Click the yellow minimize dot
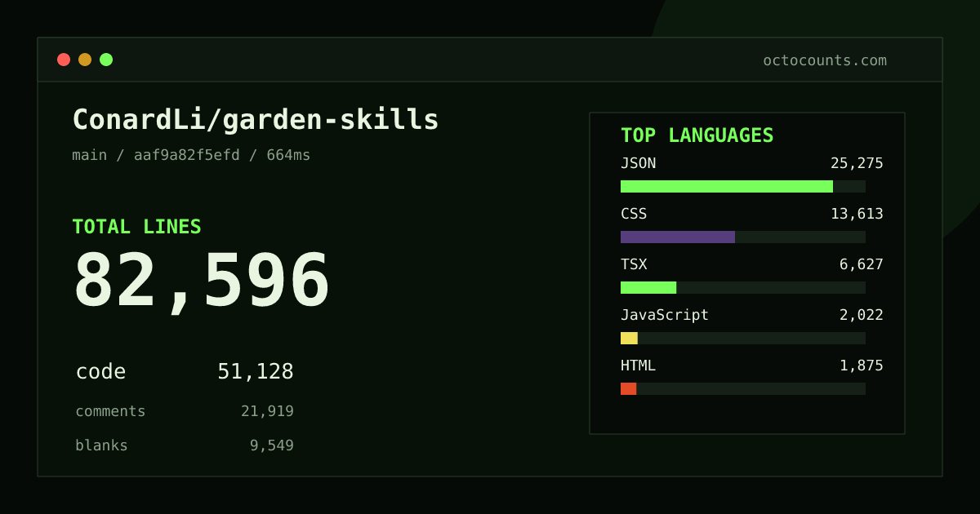 click(x=85, y=60)
